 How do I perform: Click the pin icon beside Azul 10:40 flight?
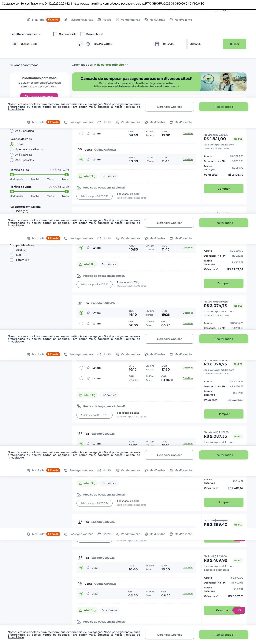tap(88, 568)
